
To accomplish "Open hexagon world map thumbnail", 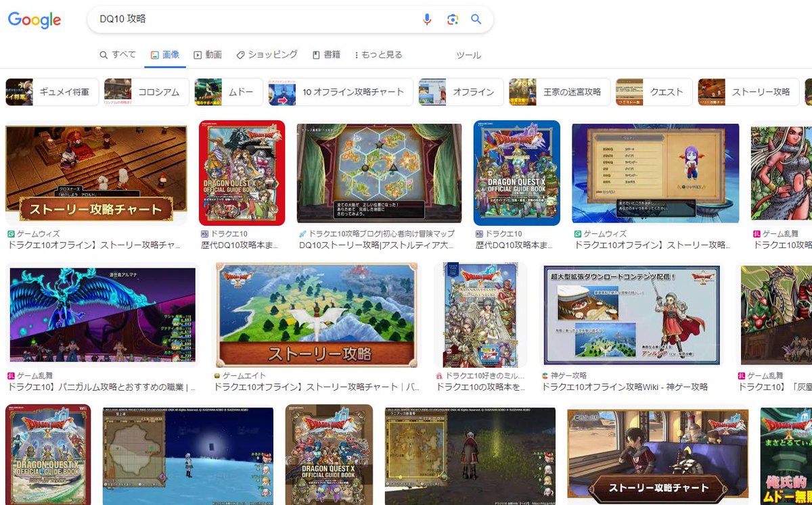I will (380, 173).
